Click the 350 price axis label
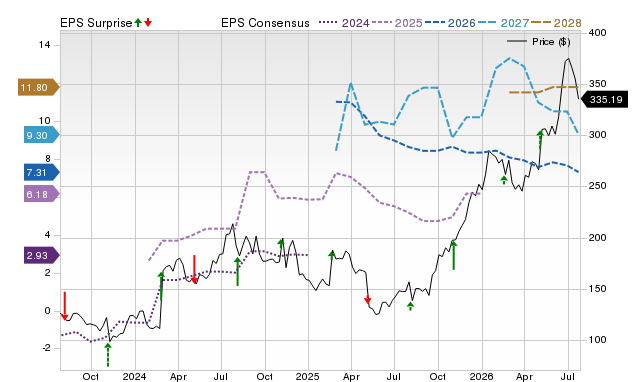 597,84
